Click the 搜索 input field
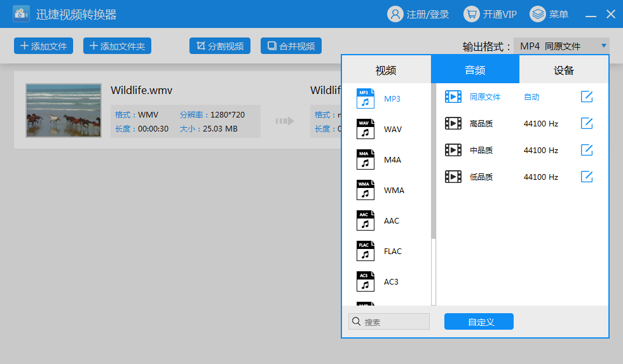The height and width of the screenshot is (364, 623). (x=389, y=321)
